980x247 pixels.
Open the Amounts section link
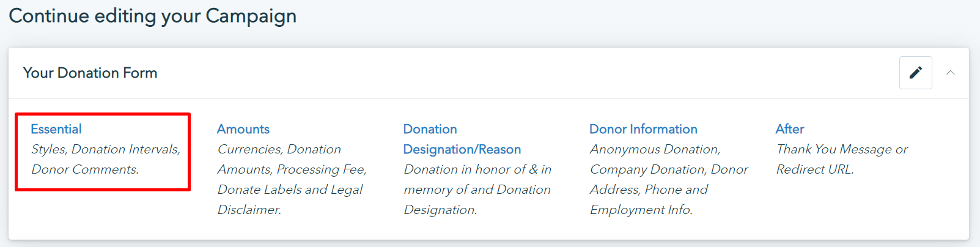[243, 129]
